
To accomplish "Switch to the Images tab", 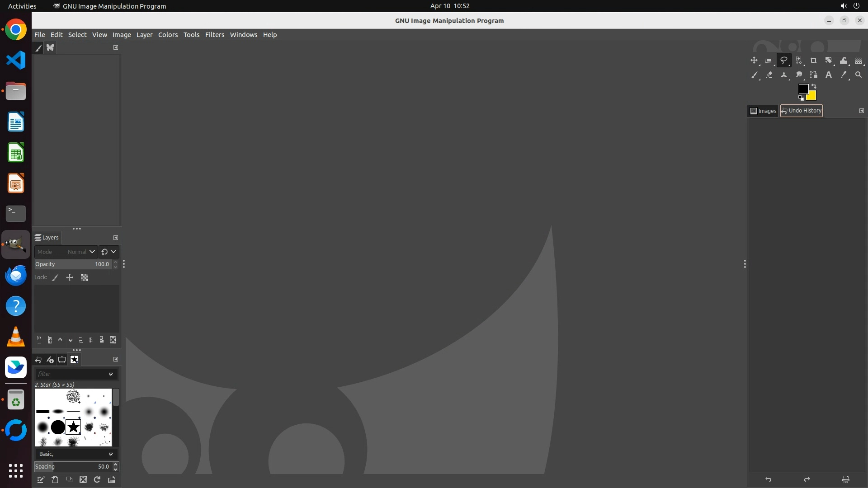I will [x=763, y=111].
